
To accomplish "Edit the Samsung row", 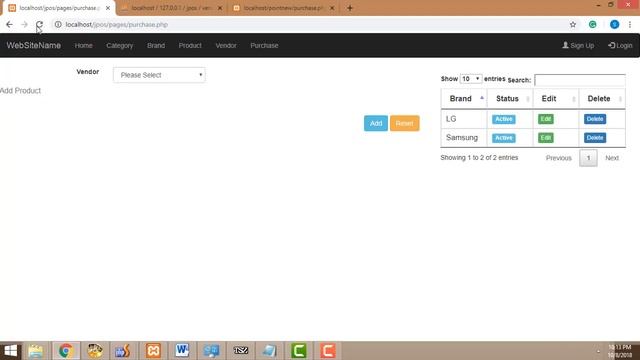I will [x=546, y=138].
